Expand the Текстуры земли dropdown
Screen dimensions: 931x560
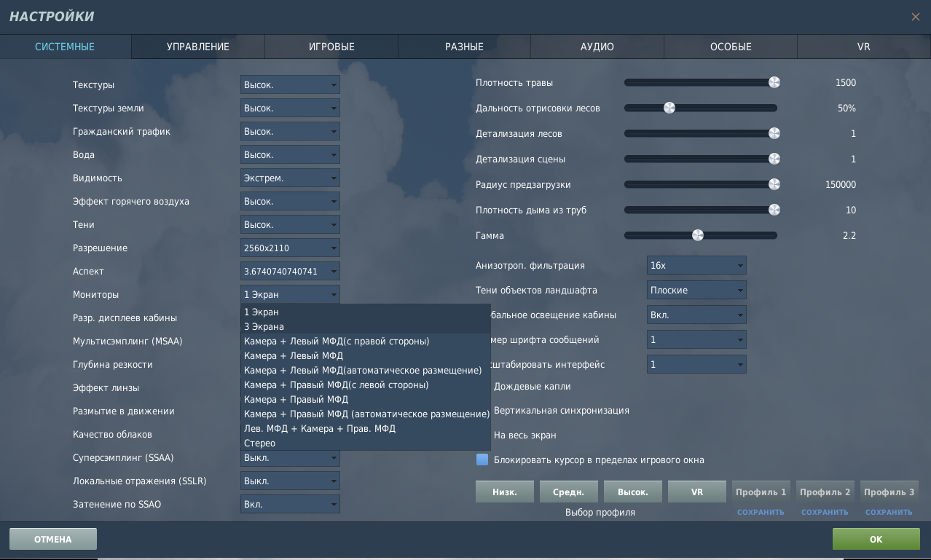point(290,108)
